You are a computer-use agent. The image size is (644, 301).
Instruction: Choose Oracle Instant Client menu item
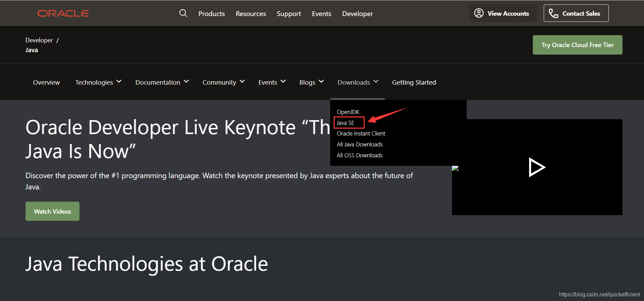(x=361, y=133)
